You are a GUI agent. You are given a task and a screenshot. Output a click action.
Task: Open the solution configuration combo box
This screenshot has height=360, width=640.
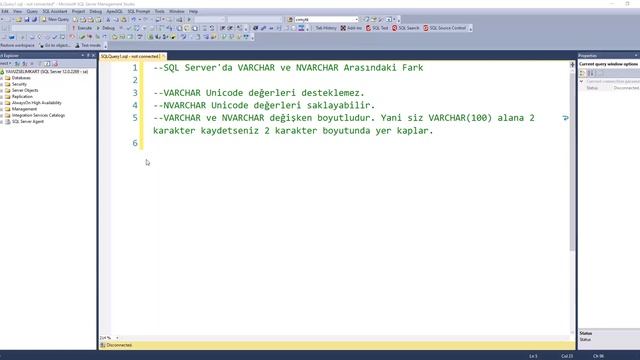point(209,20)
